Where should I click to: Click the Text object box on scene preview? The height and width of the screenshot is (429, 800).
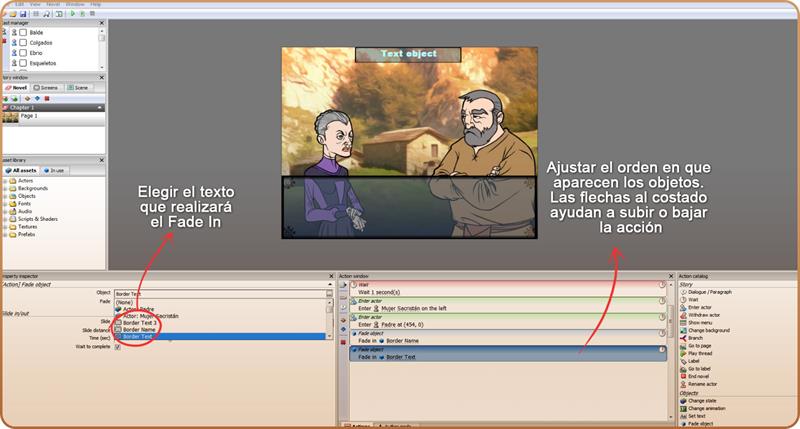(x=408, y=54)
